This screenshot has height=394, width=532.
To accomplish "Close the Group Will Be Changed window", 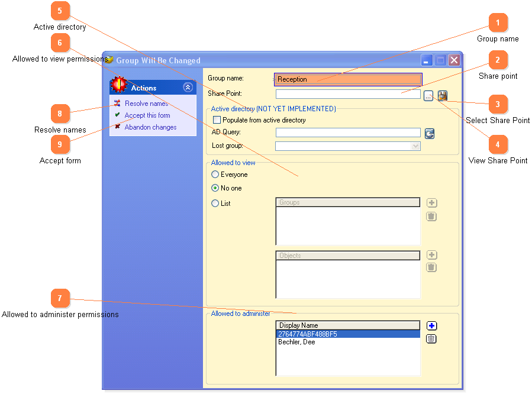I will (x=454, y=60).
